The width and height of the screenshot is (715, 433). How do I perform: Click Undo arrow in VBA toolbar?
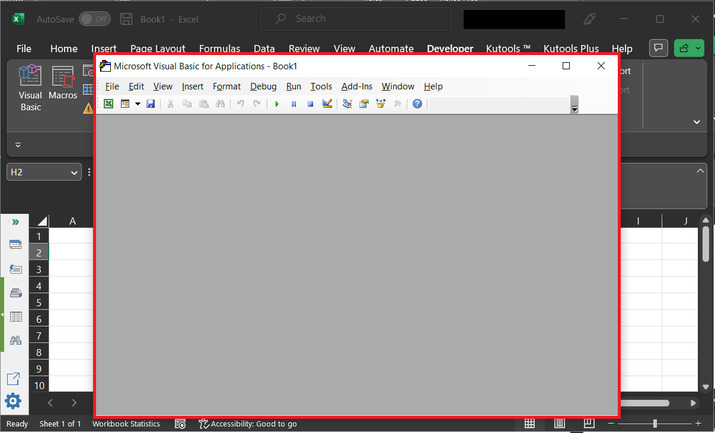coord(240,104)
